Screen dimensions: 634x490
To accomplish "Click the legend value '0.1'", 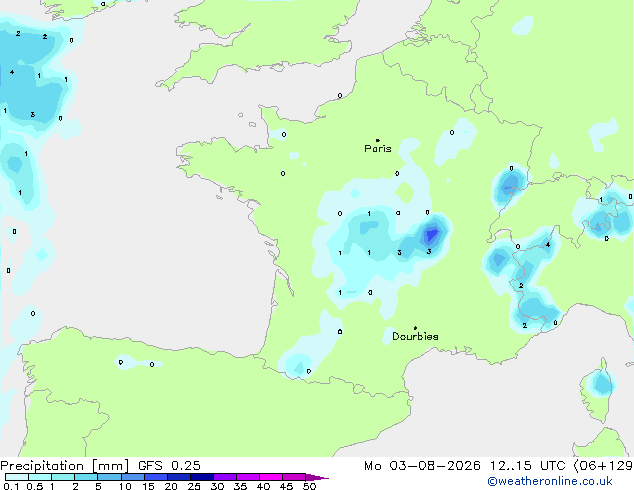I will point(11,486).
